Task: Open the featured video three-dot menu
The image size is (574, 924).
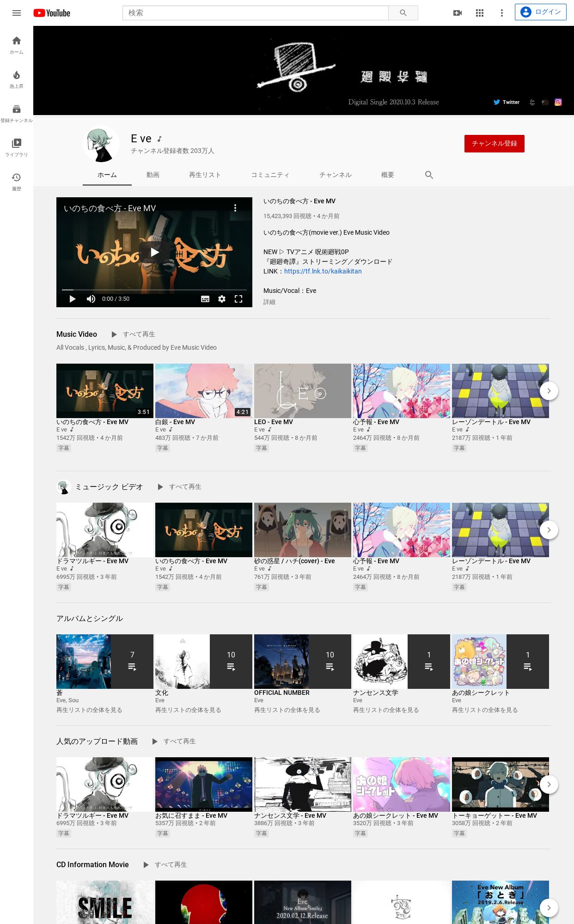Action: tap(235, 208)
